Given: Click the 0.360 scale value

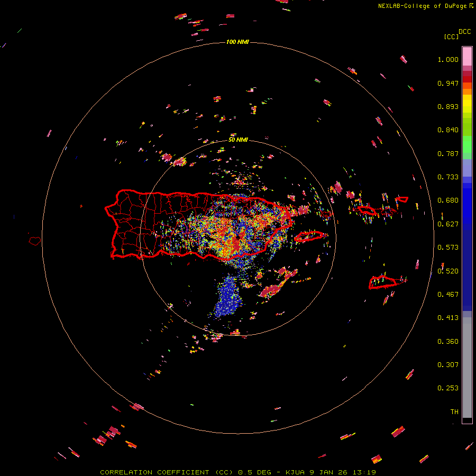Looking at the screenshot, I should pos(448,342).
